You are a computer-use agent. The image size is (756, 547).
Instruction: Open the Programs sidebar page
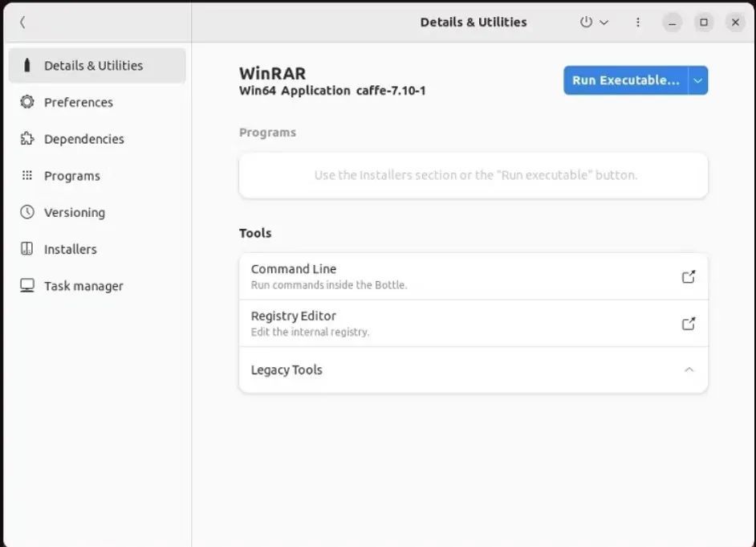pos(71,176)
